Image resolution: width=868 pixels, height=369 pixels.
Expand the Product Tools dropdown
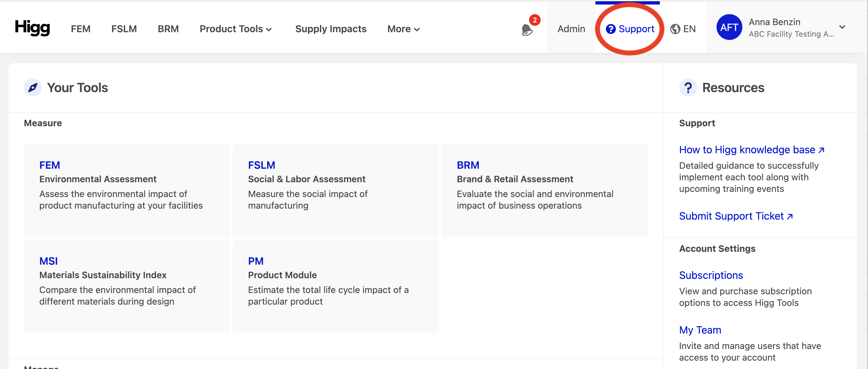click(236, 29)
